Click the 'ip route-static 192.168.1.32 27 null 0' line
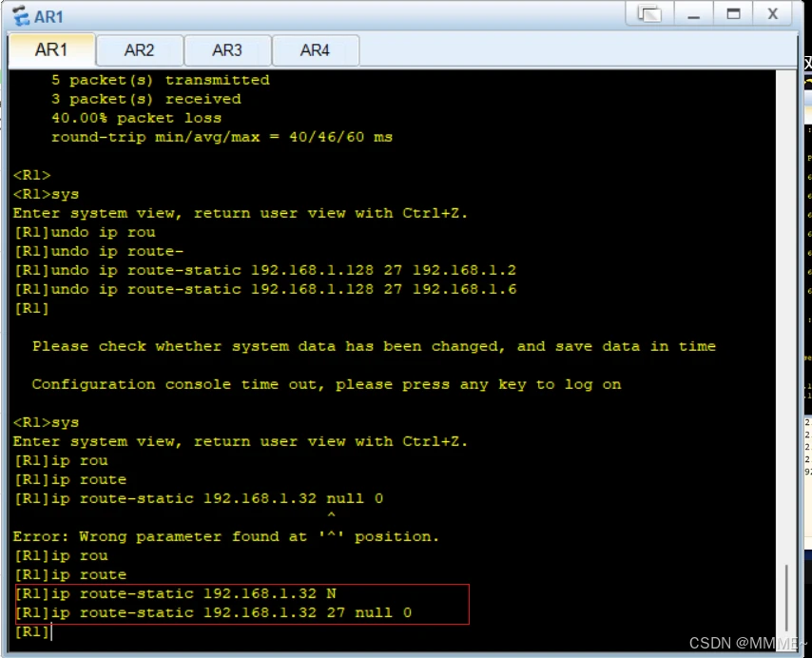The width and height of the screenshot is (812, 658). [x=213, y=613]
